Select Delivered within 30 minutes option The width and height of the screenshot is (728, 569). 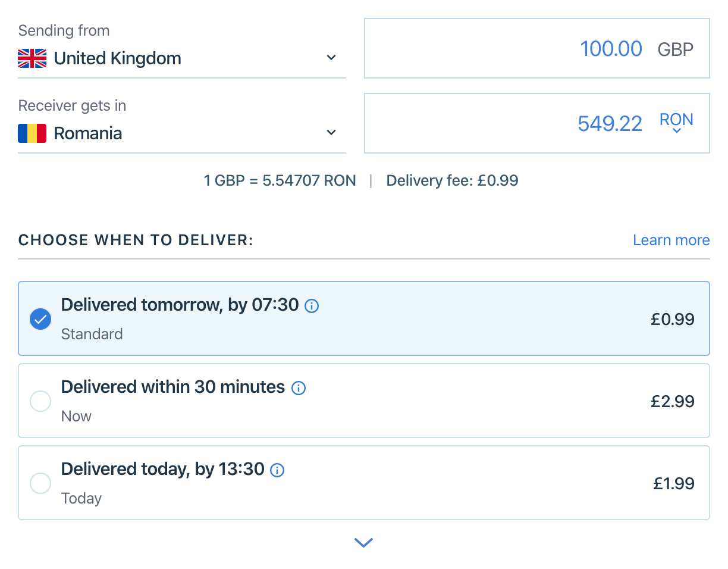(x=40, y=401)
